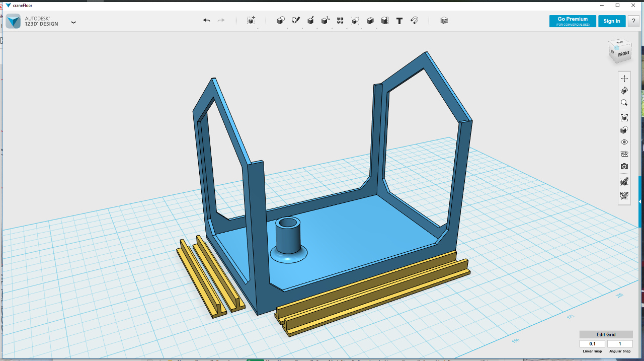The image size is (644, 361).
Task: Open the Pattern tools
Action: pyautogui.click(x=340, y=21)
